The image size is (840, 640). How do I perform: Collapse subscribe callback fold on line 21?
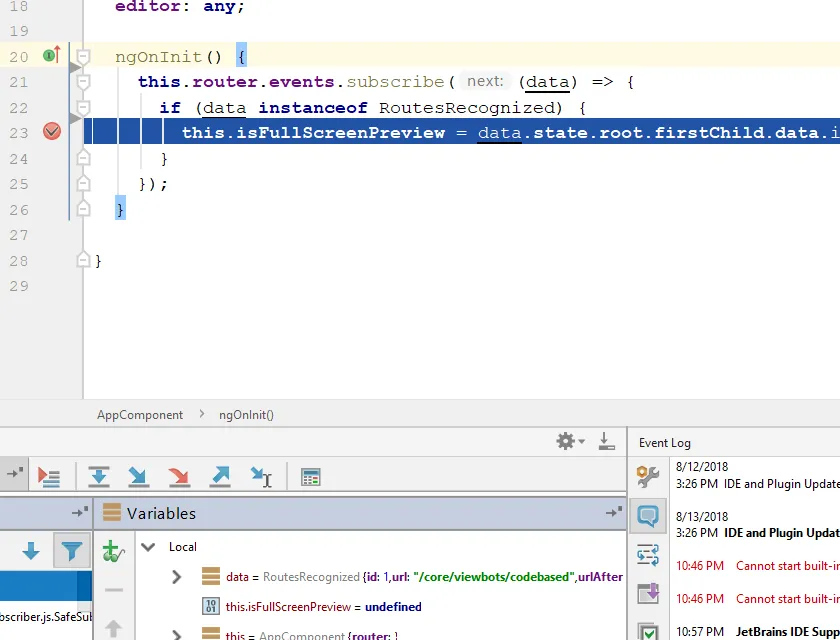(x=83, y=82)
